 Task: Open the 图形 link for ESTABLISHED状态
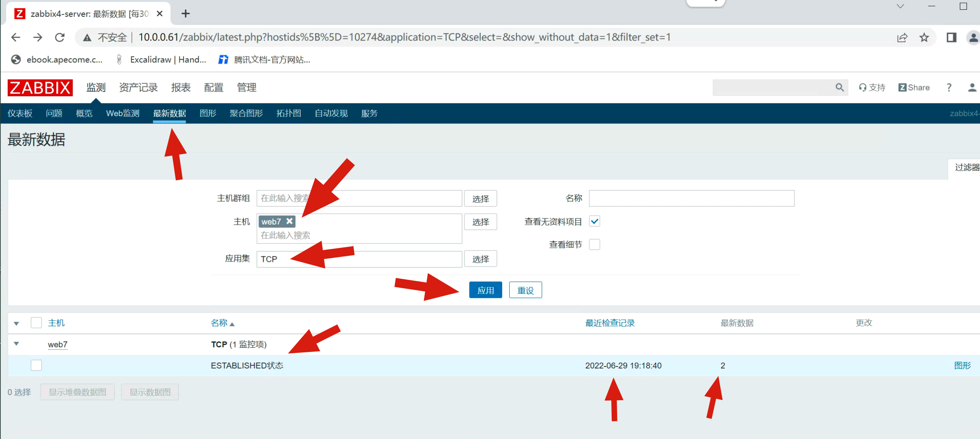click(962, 365)
